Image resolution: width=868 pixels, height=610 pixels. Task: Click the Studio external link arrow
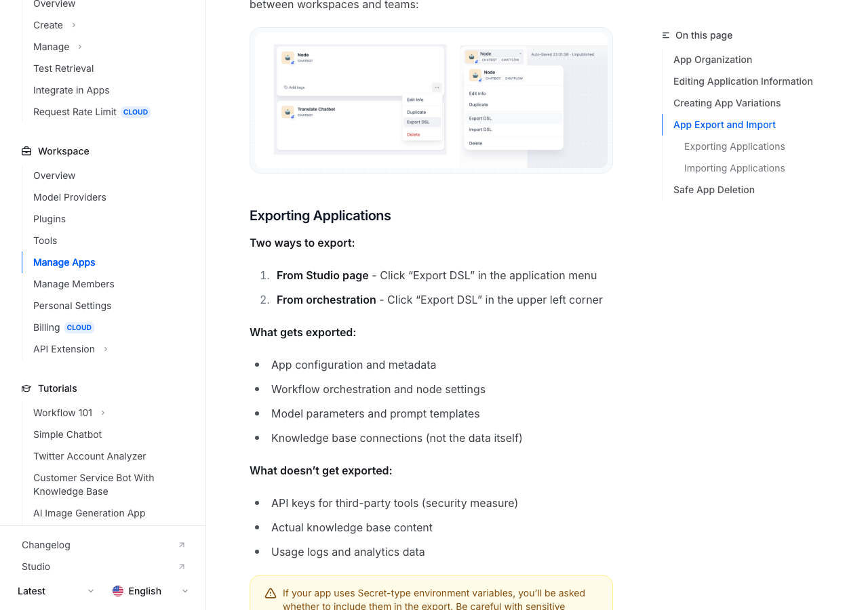(x=182, y=567)
